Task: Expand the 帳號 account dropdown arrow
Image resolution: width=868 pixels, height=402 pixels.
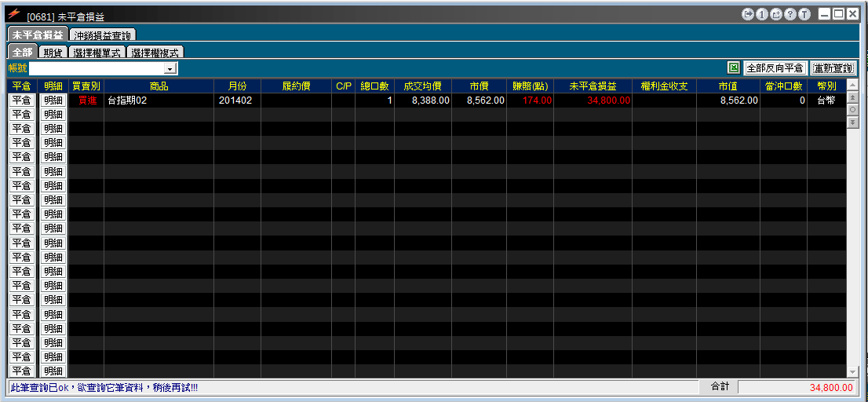Action: (x=170, y=68)
